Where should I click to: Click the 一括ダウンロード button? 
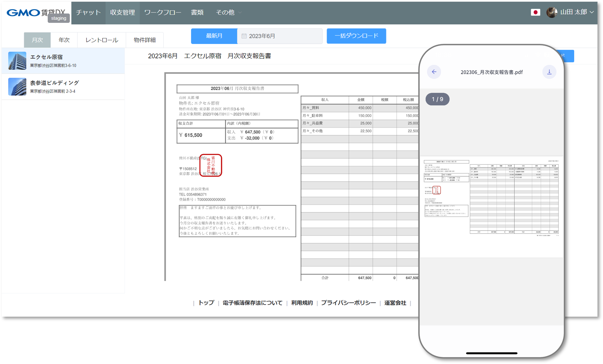click(356, 36)
